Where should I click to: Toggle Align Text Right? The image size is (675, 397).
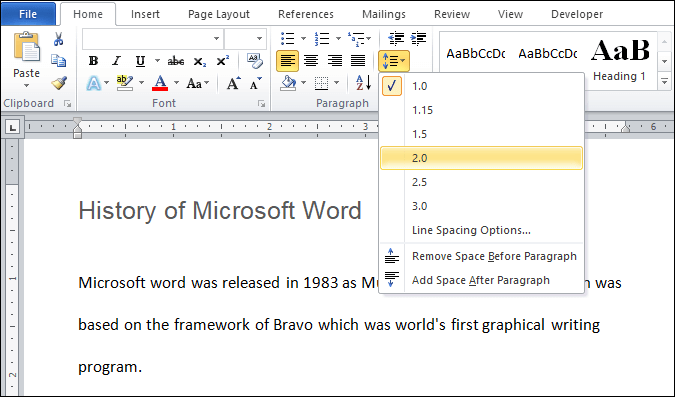point(334,61)
